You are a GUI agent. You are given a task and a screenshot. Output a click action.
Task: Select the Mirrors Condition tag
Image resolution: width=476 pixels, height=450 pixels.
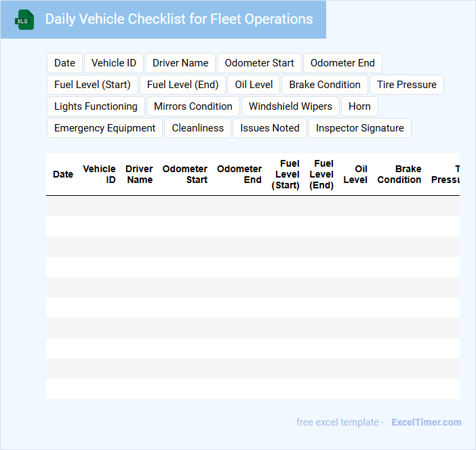tap(193, 106)
